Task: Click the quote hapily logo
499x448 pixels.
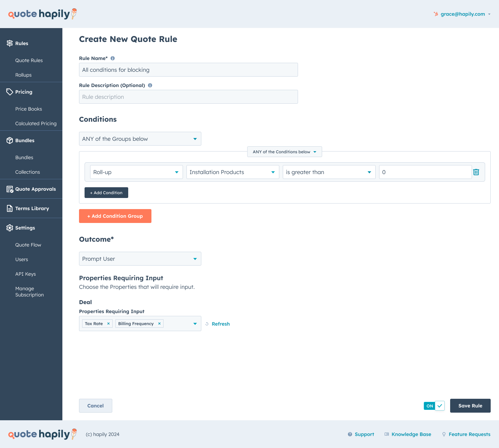Action: (x=42, y=14)
